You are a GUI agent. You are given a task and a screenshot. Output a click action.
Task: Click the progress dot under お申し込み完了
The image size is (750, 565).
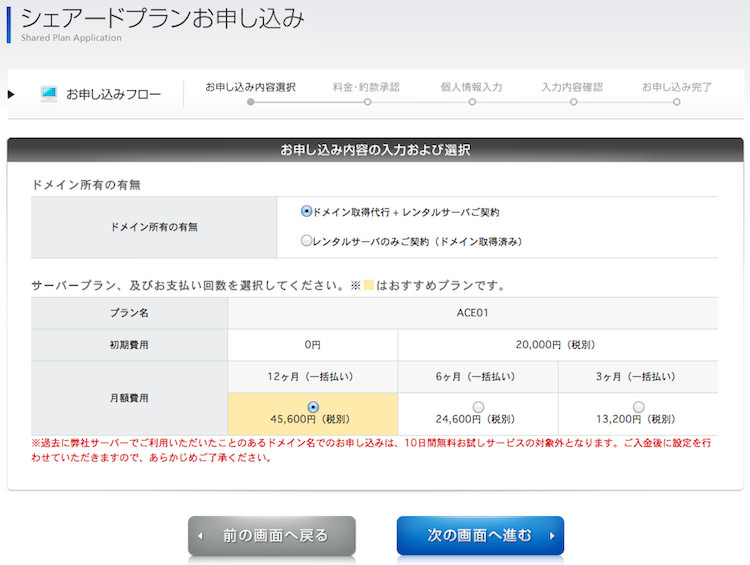pyautogui.click(x=677, y=102)
